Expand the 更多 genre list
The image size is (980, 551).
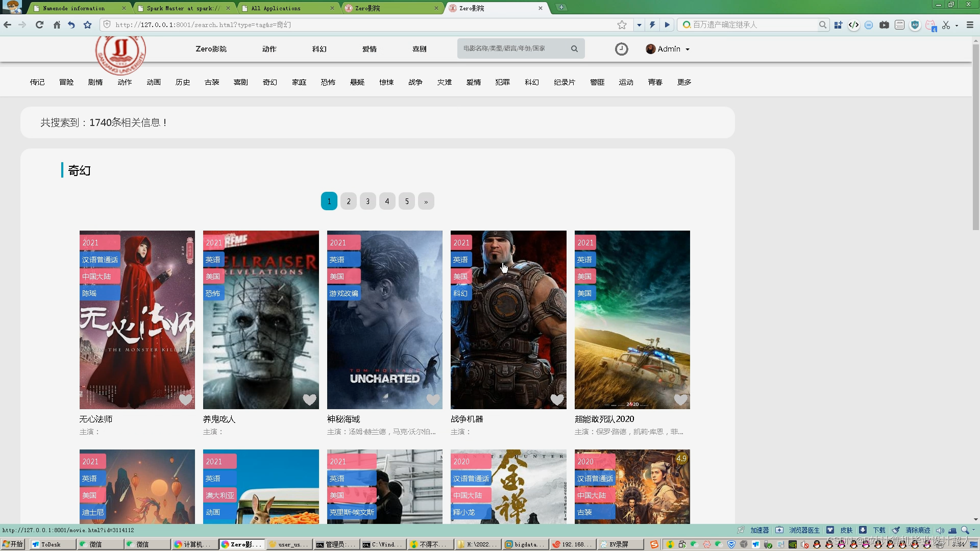coord(684,82)
